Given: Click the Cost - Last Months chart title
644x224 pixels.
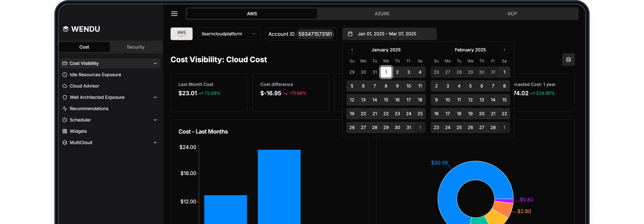Looking at the screenshot, I should [x=203, y=132].
